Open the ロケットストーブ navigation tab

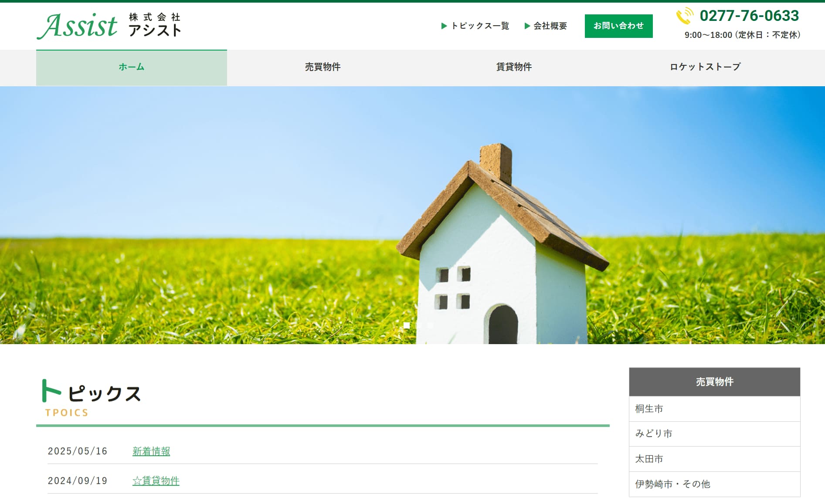[705, 67]
